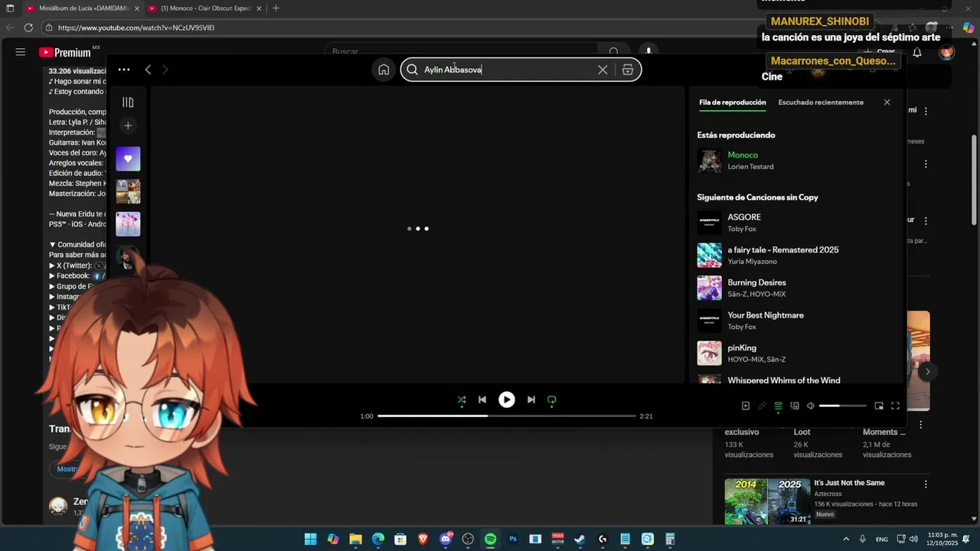Image resolution: width=980 pixels, height=551 pixels.
Task: Go forward in Spotify navigation
Action: pos(165,70)
